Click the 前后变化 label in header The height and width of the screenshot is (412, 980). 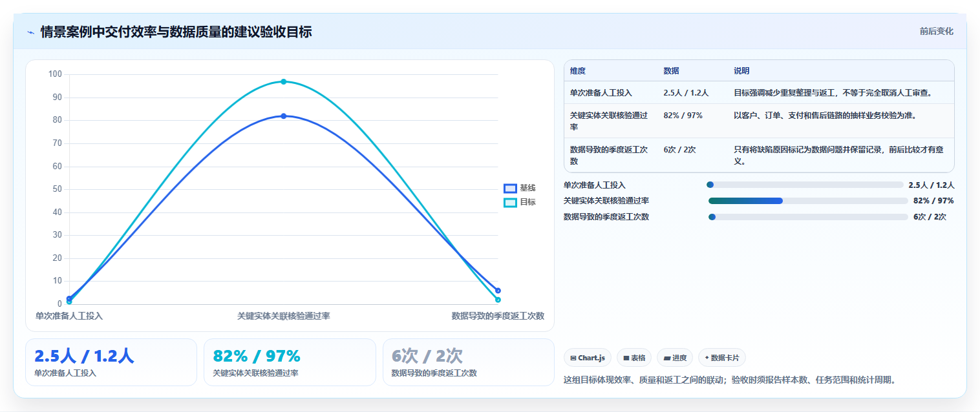[936, 32]
